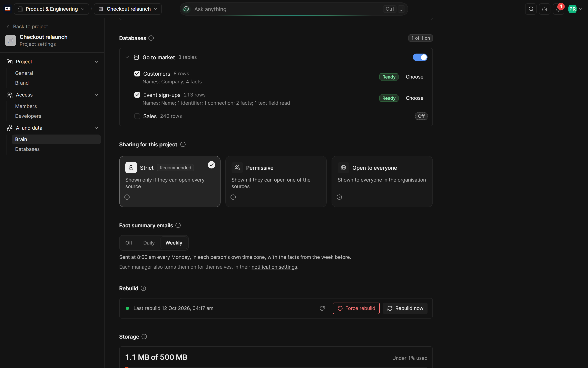Open the Product & Engineering workspace dropdown
Viewport: 588px width, 368px height.
coord(51,9)
